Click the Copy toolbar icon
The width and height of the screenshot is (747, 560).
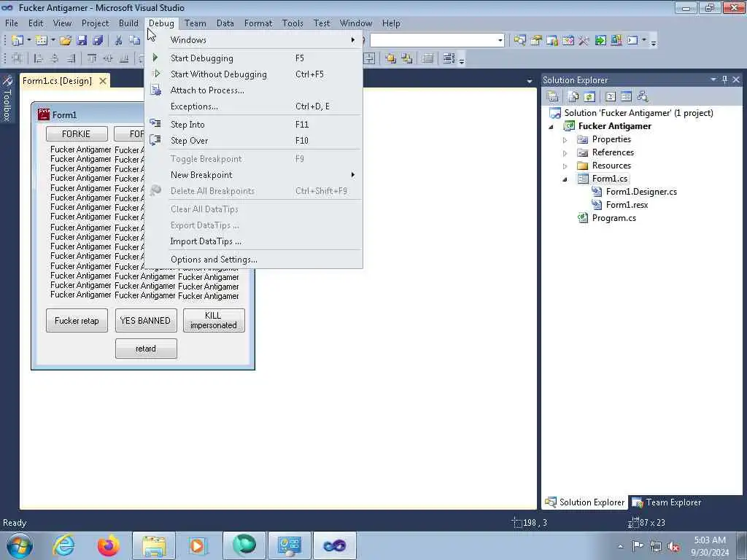(x=135, y=41)
